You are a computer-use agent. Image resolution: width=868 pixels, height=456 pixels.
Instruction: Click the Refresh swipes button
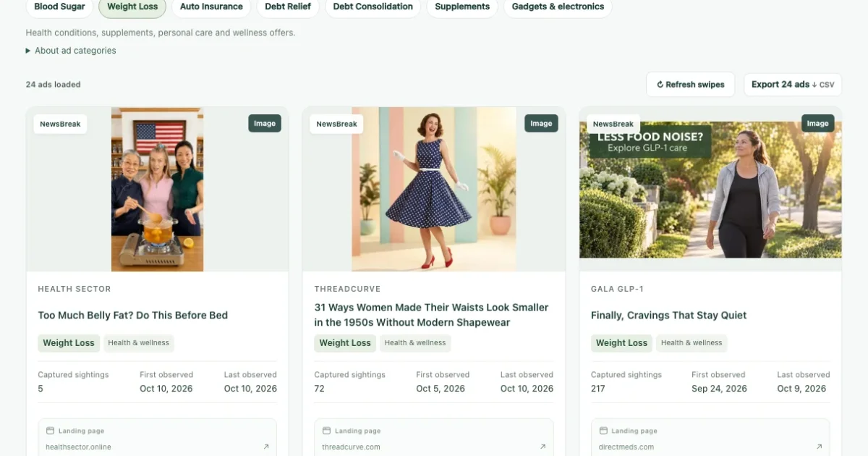690,85
